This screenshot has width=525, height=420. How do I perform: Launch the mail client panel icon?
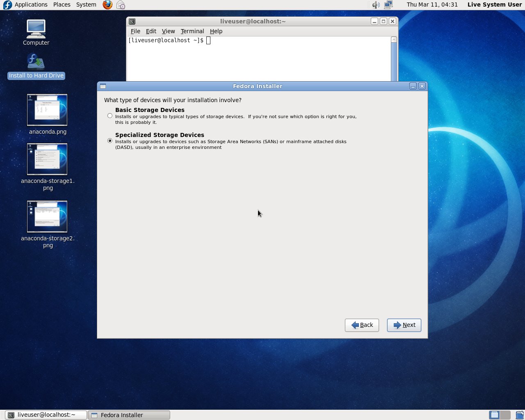(x=121, y=5)
